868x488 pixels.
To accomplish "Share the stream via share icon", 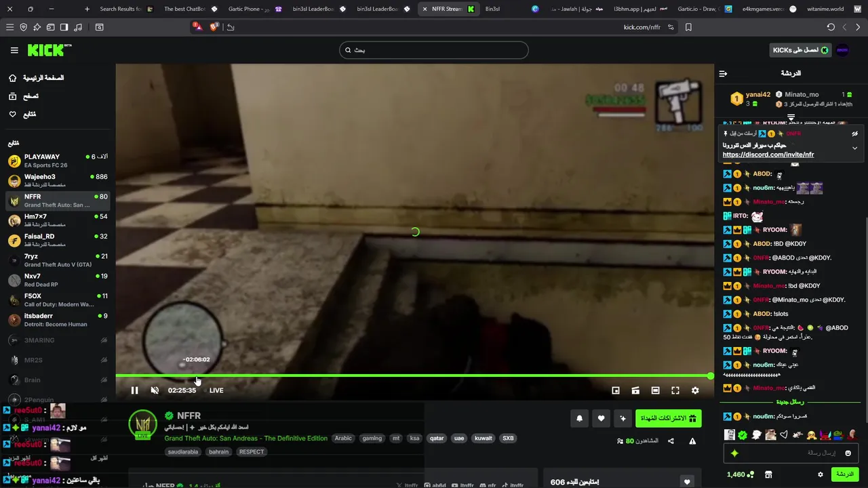I will (x=671, y=441).
